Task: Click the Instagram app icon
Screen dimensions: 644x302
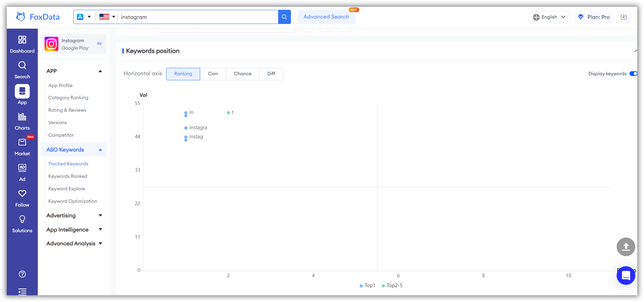Action: [x=51, y=44]
